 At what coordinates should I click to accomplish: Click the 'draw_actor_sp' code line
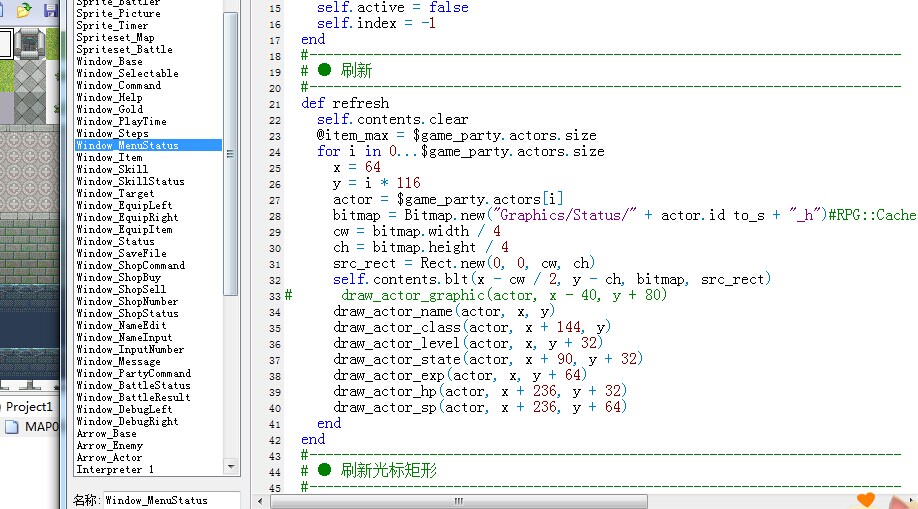point(480,407)
